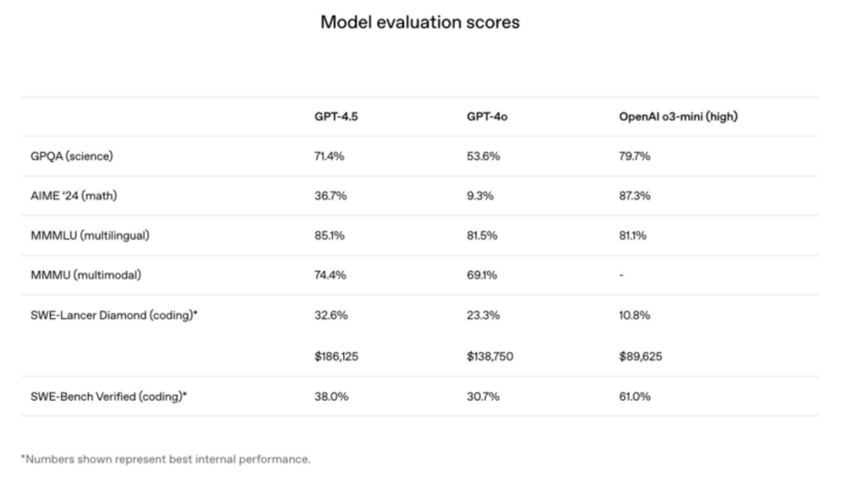Select the MMMU (multimodal) row label
This screenshot has width=858, height=504.
click(x=86, y=275)
